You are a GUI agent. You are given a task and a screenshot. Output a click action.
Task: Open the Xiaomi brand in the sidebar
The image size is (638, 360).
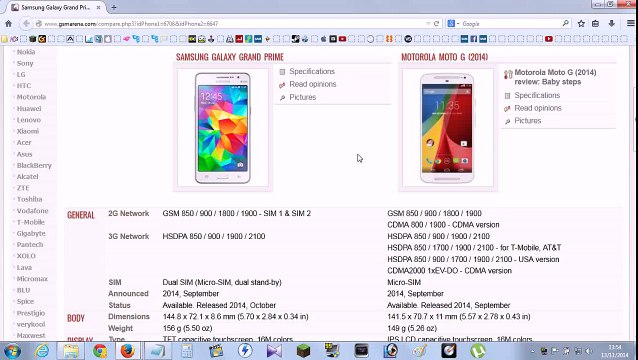[x=28, y=131]
